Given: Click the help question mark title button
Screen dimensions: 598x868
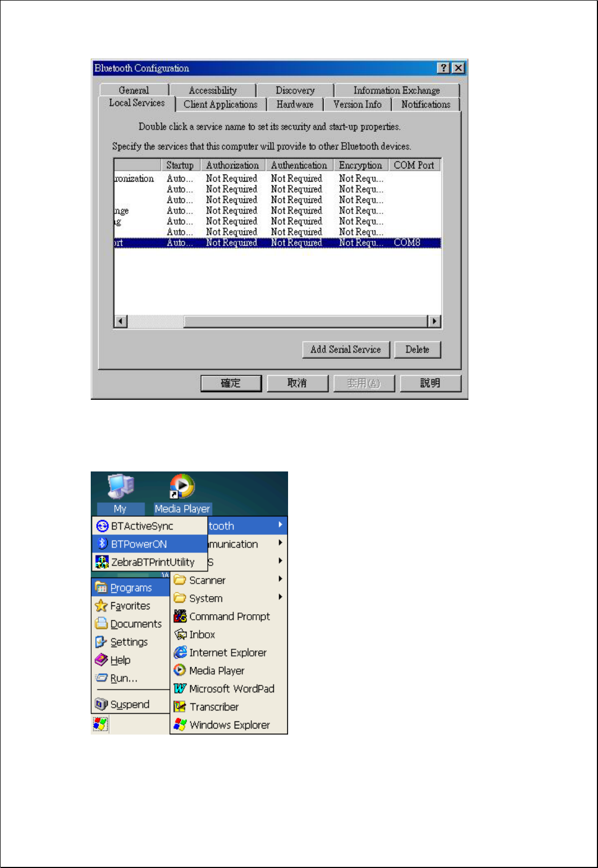Looking at the screenshot, I should pos(444,68).
